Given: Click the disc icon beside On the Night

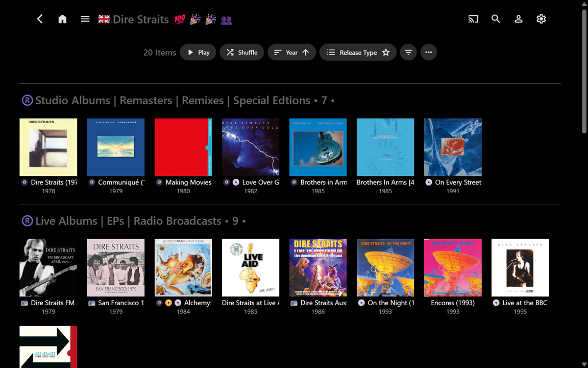Looking at the screenshot, I should point(361,303).
